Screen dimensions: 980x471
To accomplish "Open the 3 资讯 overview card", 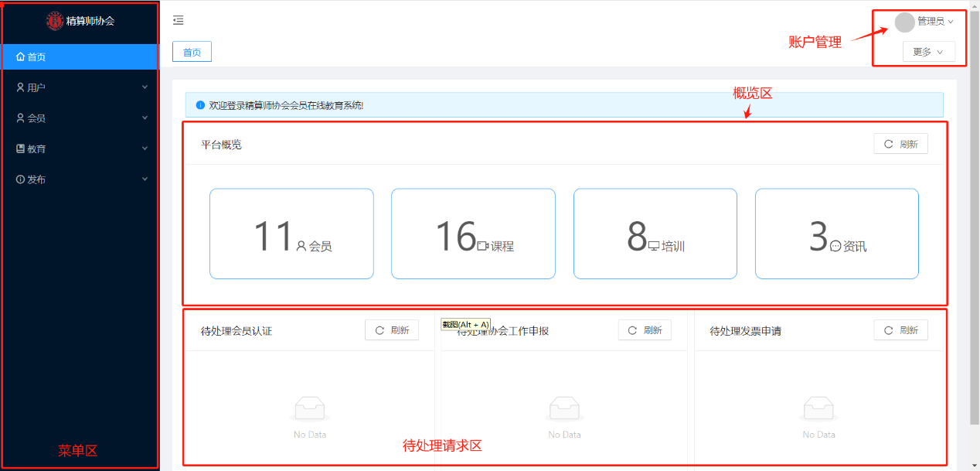I will [x=837, y=234].
